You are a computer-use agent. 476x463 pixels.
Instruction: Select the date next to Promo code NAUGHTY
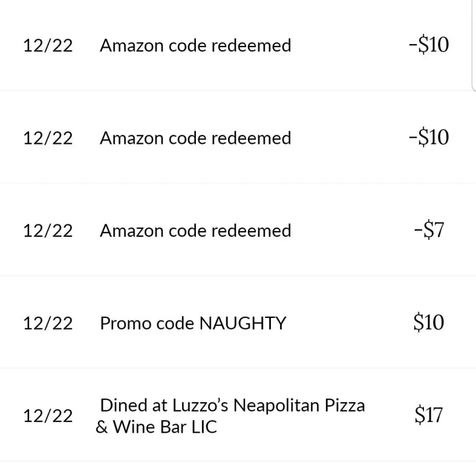click(48, 323)
